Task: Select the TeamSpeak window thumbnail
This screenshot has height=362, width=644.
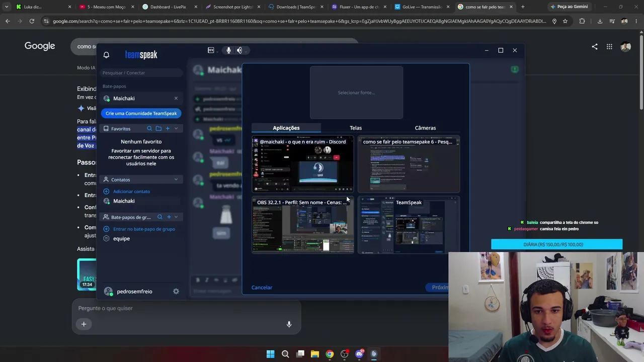Action: coord(409,225)
